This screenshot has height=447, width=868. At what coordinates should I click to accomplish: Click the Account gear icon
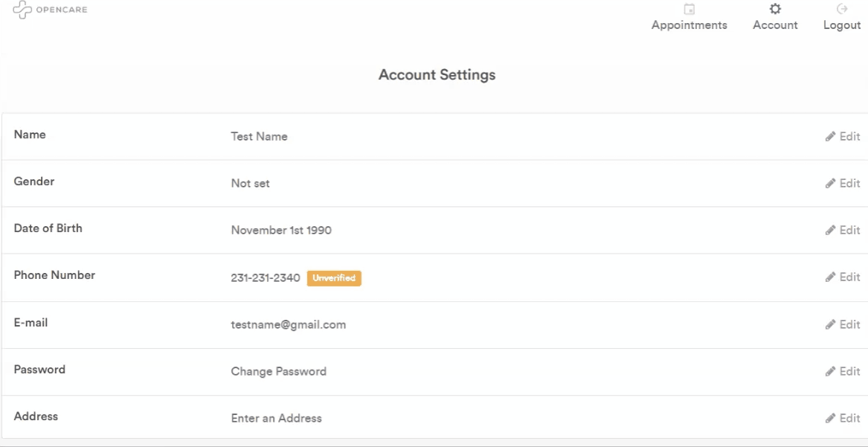tap(775, 10)
